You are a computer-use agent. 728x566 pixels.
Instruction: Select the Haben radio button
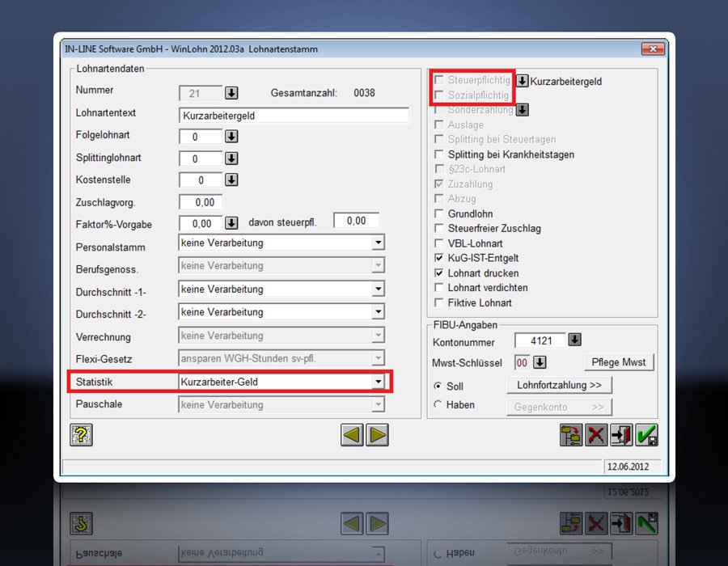(x=438, y=404)
